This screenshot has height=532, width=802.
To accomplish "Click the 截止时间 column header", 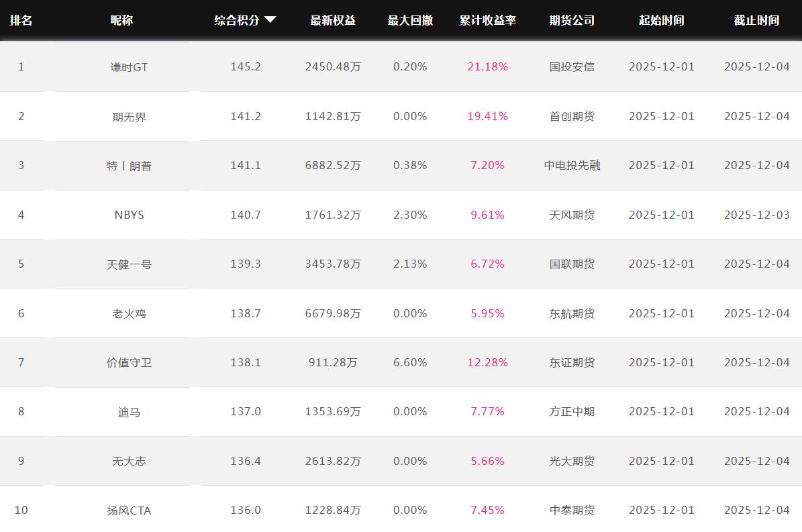I will 756,20.
